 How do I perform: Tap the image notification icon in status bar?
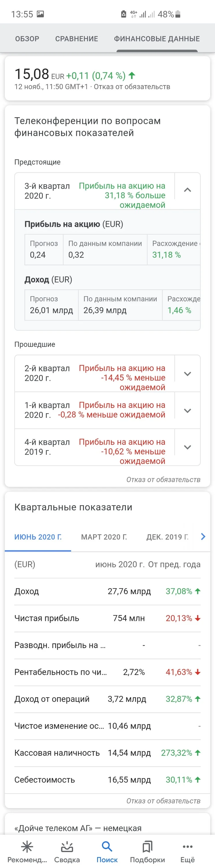pyautogui.click(x=40, y=14)
